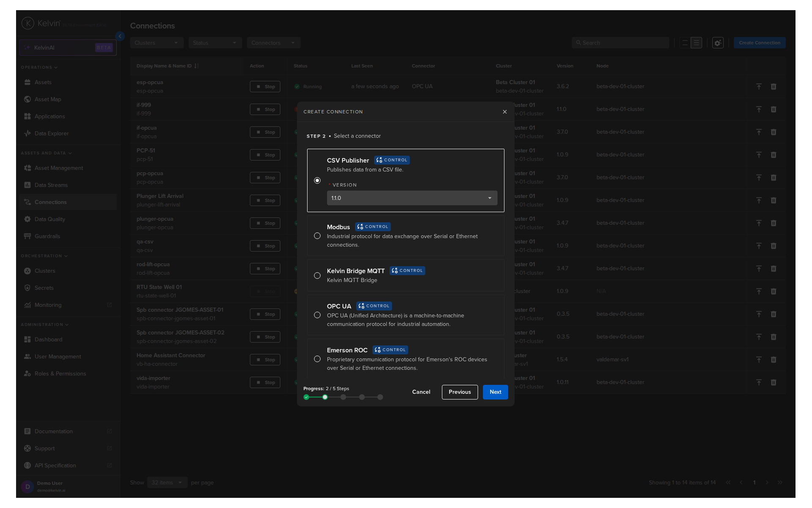This screenshot has height=508, width=812.
Task: Open Data Explorer in the sidebar
Action: [x=51, y=133]
